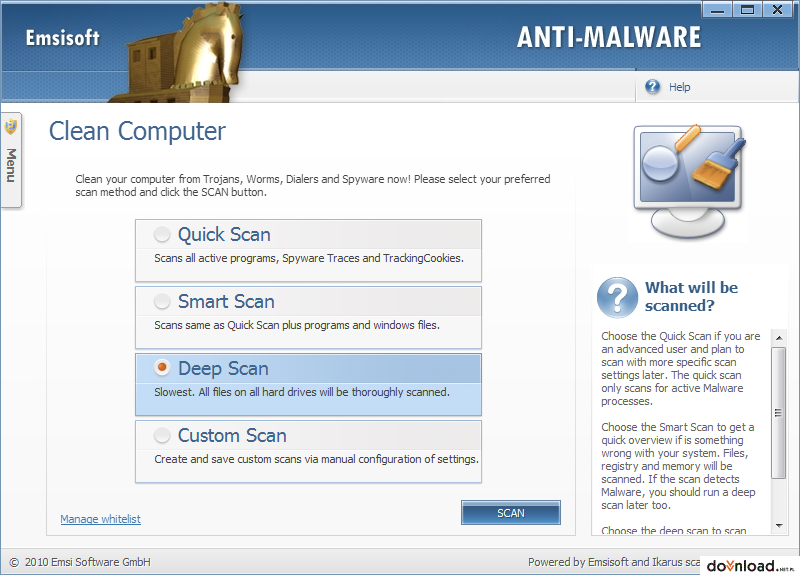Click the monitor with brush illustration
This screenshot has height=575, width=800.
[x=689, y=181]
